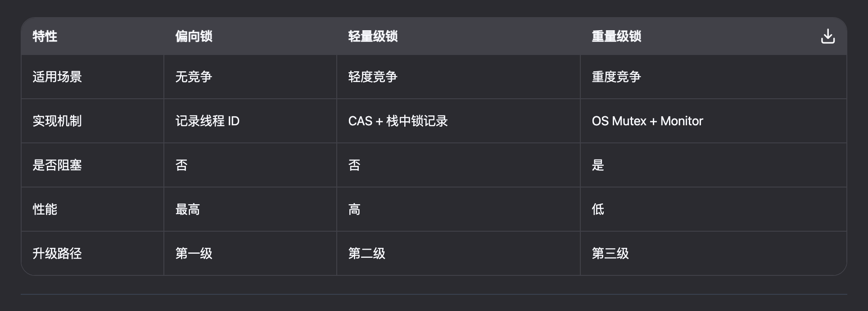Select the 性能 row label
Screen dimensions: 868x311
pos(45,209)
